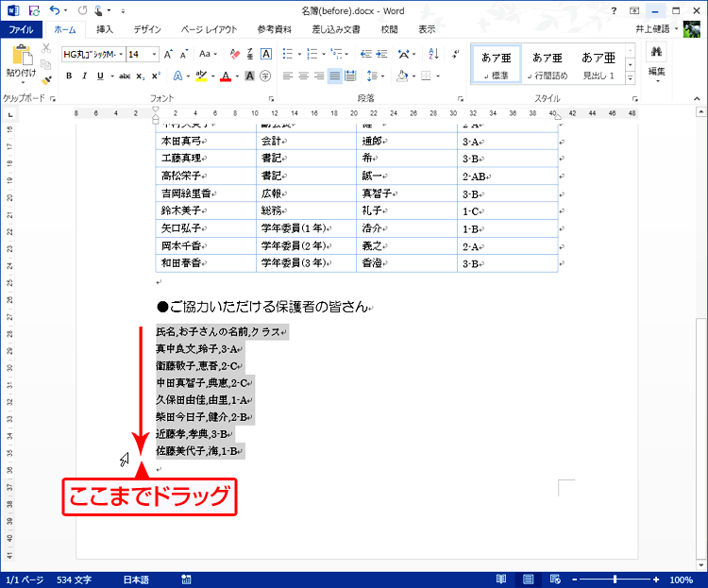
Task: Decrease font size with shrink font icon
Action: (x=183, y=54)
